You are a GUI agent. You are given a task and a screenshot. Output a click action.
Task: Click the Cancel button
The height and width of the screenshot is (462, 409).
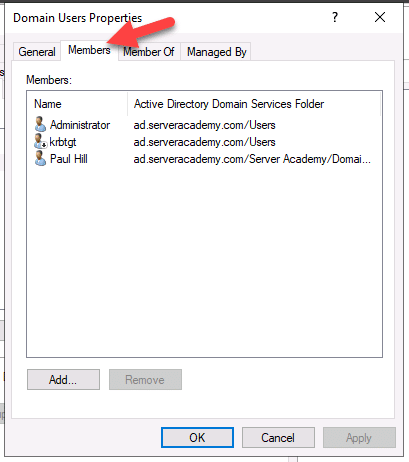tap(278, 437)
